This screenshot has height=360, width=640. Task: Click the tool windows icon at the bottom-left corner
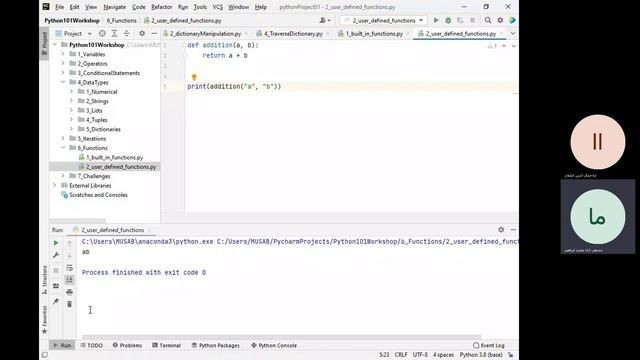(x=45, y=355)
